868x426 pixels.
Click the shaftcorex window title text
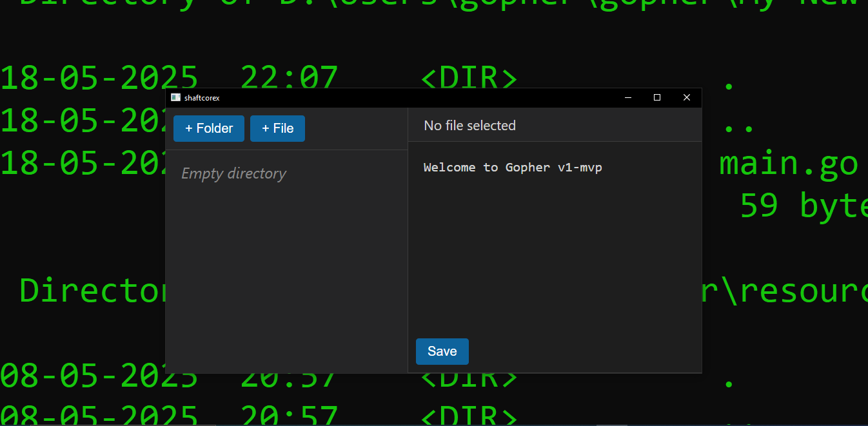[x=202, y=98]
